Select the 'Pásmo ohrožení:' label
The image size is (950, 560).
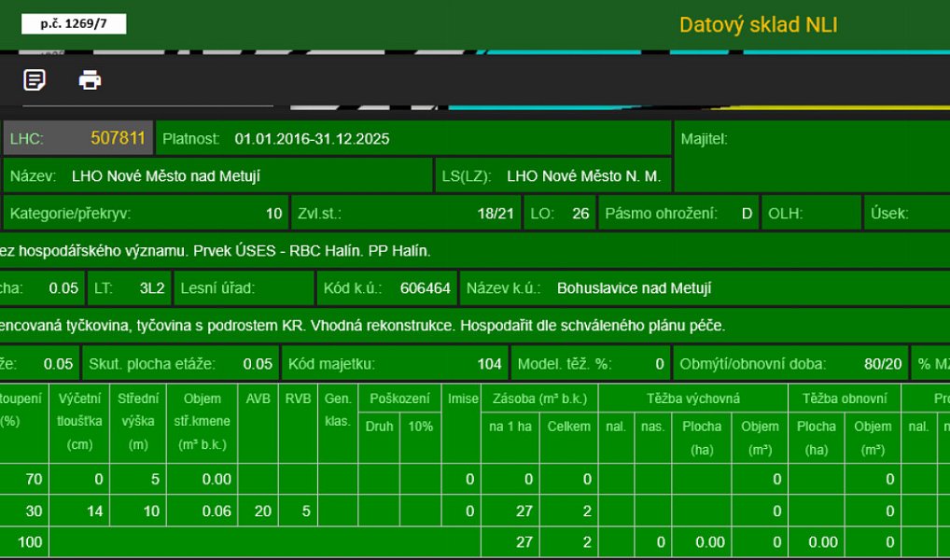pos(661,214)
